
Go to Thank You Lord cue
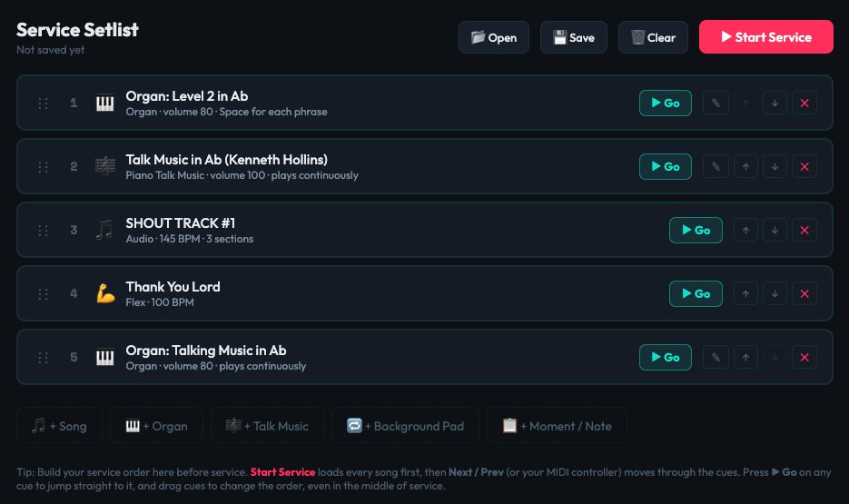(696, 293)
